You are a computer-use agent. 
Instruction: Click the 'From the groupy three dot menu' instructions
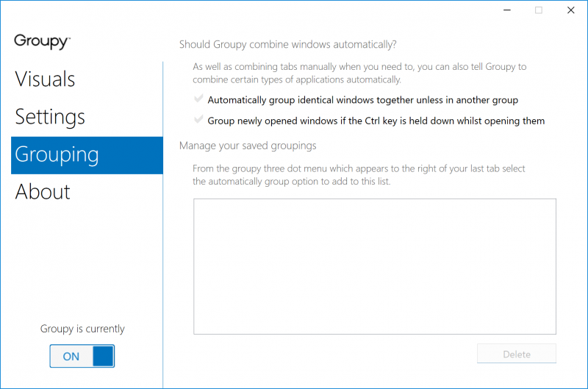tap(359, 175)
